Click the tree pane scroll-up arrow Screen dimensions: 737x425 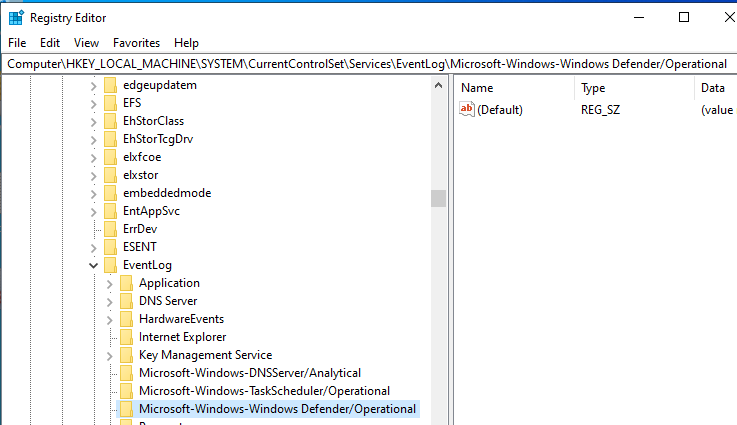[x=439, y=86]
